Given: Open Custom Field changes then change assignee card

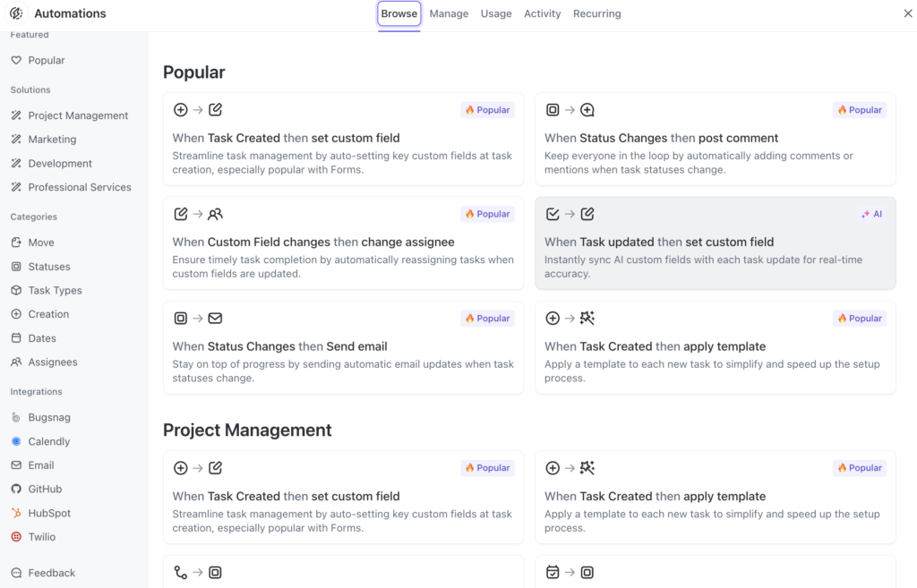Looking at the screenshot, I should [343, 243].
